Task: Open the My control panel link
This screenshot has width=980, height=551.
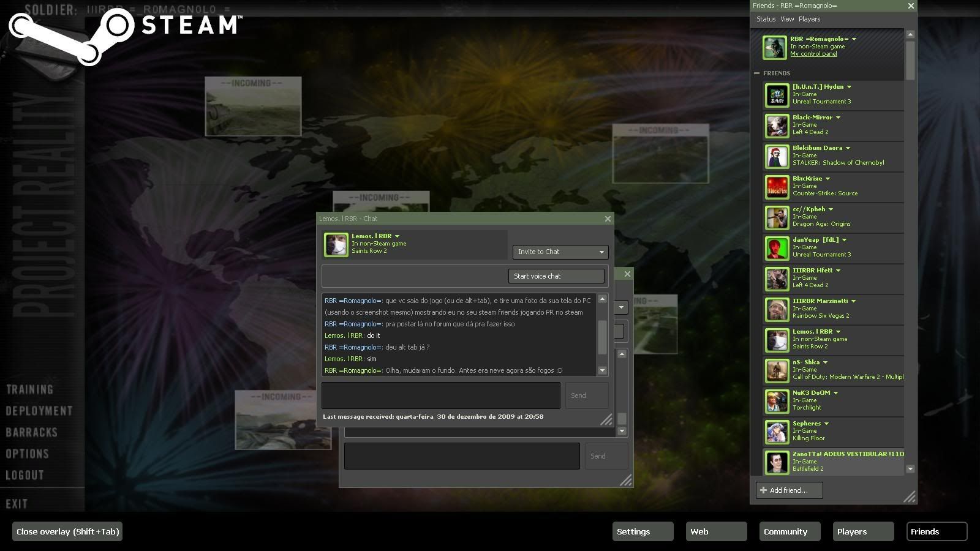Action: (813, 54)
